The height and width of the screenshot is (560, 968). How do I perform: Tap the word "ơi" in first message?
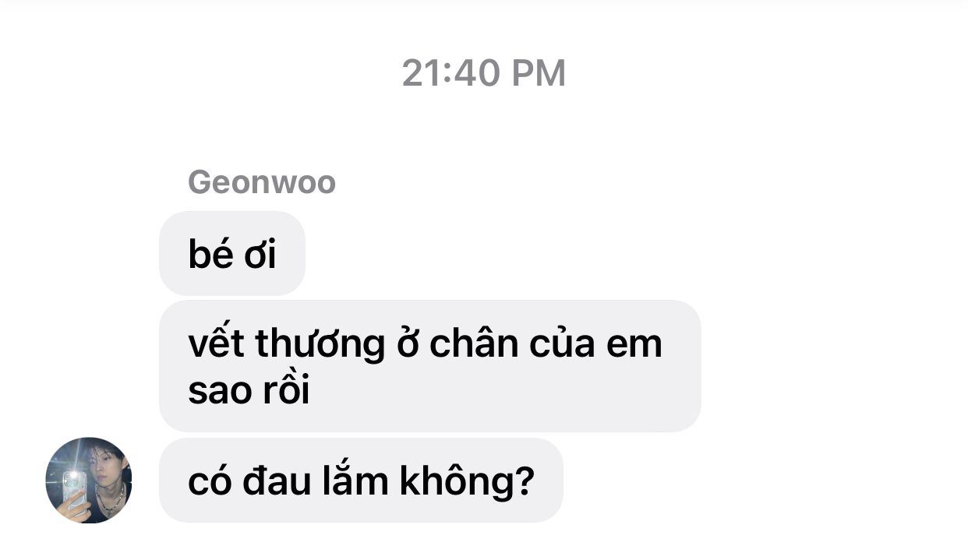259,255
